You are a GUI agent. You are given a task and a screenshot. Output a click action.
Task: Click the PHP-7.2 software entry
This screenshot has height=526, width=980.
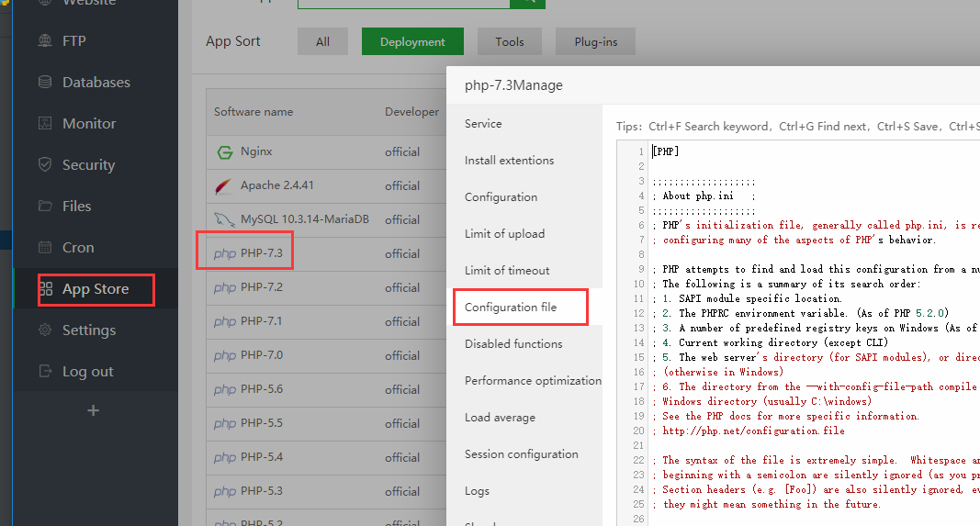(261, 288)
